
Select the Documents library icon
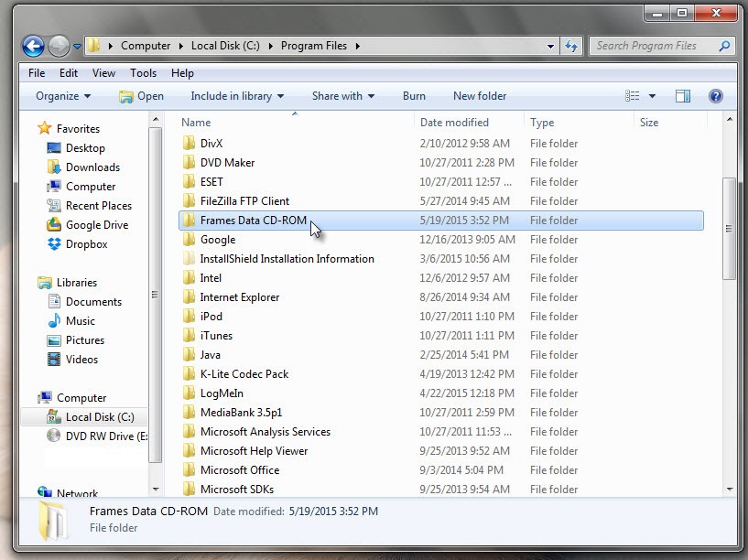coord(54,301)
